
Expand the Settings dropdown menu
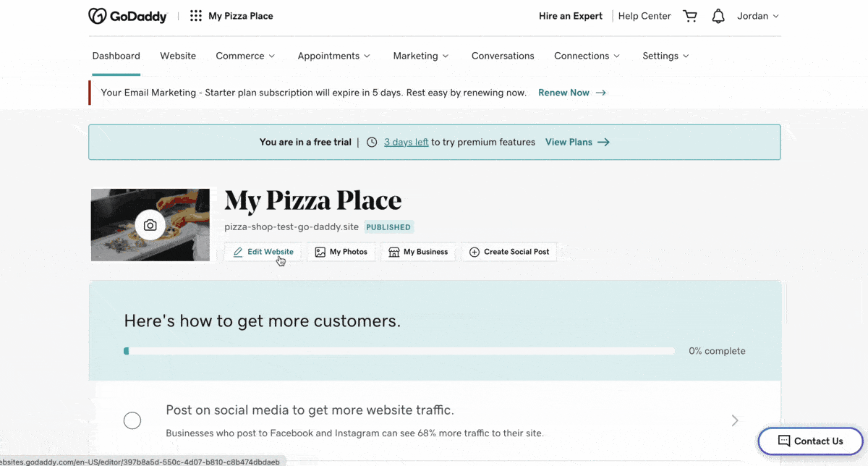(x=665, y=56)
